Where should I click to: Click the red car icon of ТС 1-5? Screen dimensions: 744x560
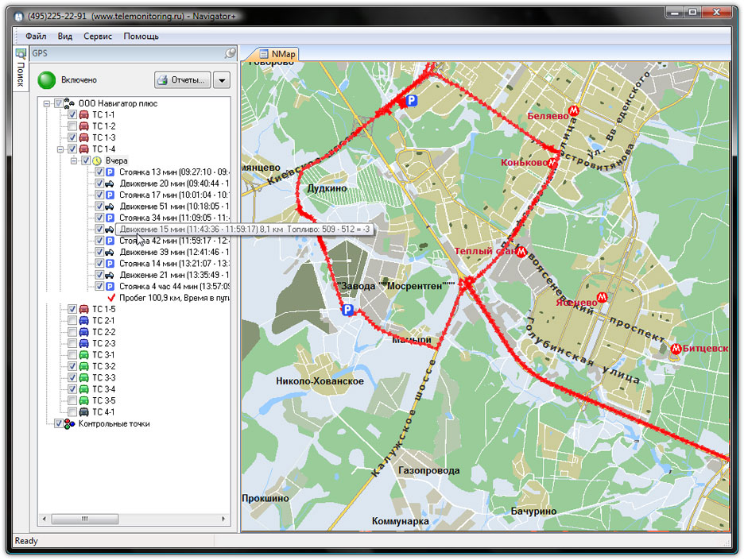click(x=84, y=309)
